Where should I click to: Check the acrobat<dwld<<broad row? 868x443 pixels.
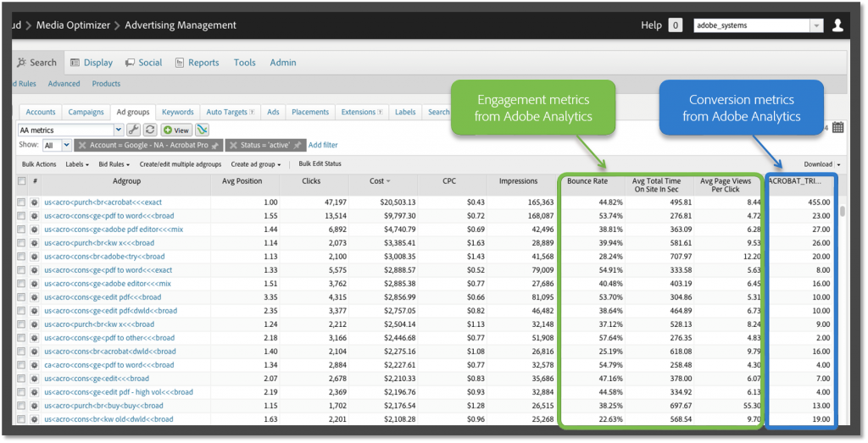coord(21,352)
